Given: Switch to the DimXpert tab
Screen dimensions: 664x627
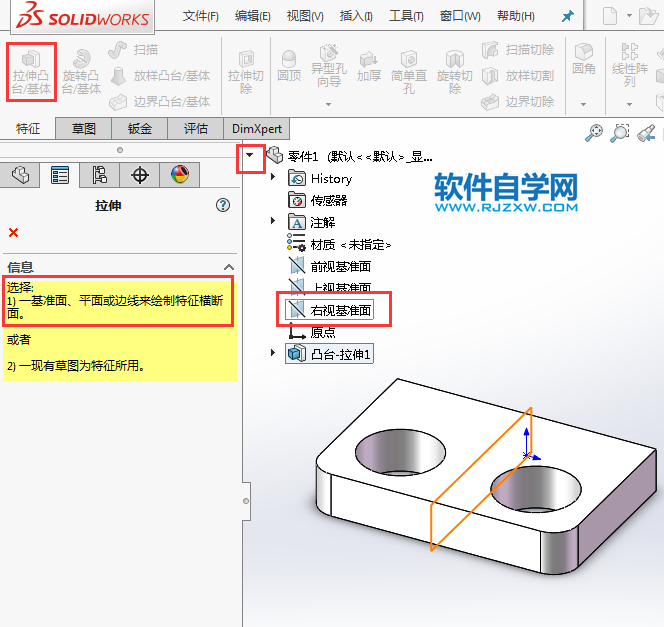Looking at the screenshot, I should [x=257, y=129].
